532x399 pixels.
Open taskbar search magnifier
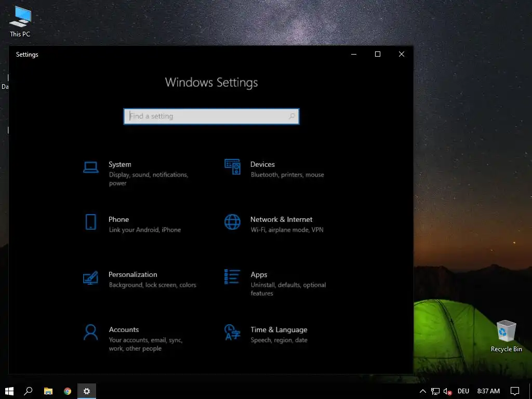tap(29, 391)
